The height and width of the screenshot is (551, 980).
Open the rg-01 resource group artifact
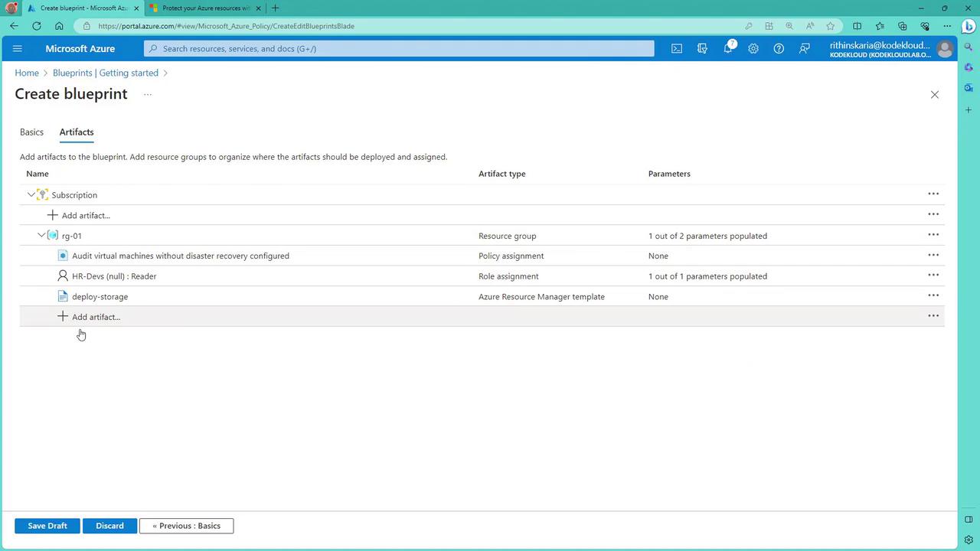[72, 236]
